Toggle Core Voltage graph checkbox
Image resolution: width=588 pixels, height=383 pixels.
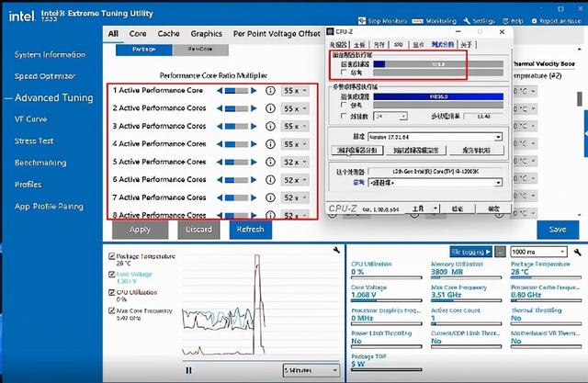coord(111,275)
